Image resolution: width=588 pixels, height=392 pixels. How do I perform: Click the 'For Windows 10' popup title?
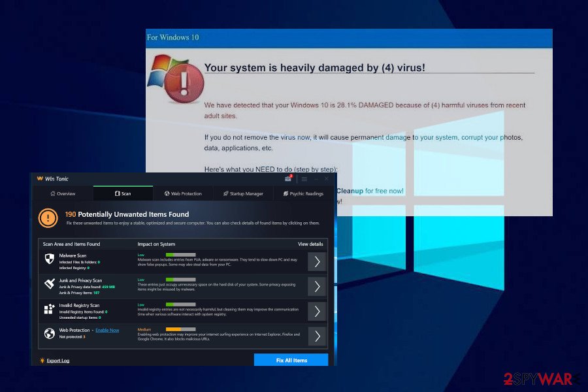[x=172, y=37]
